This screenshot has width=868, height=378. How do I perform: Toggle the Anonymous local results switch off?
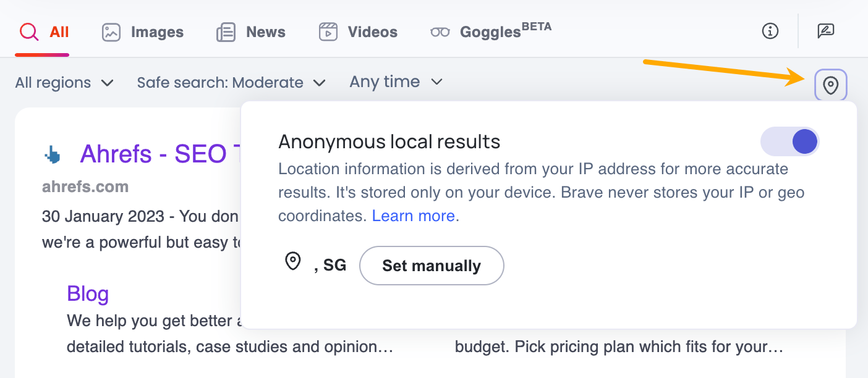789,141
